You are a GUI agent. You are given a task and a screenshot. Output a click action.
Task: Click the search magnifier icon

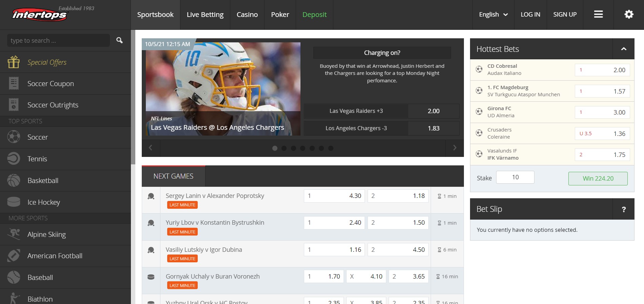(119, 40)
